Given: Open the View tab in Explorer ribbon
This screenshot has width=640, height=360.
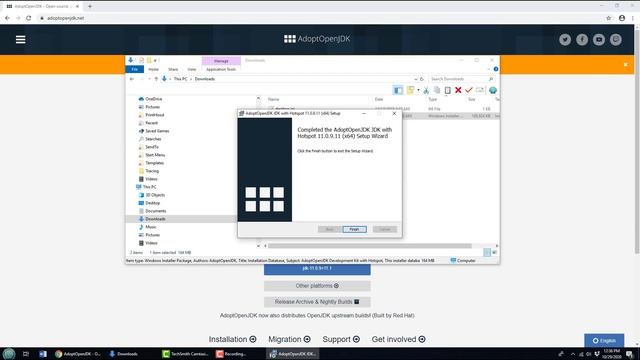Looking at the screenshot, I should [x=192, y=69].
